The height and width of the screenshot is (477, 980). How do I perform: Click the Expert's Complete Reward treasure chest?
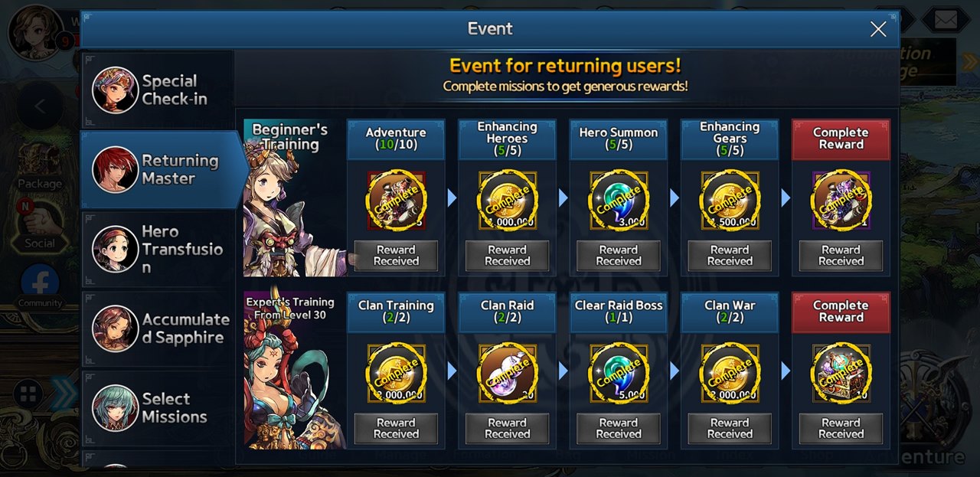841,373
